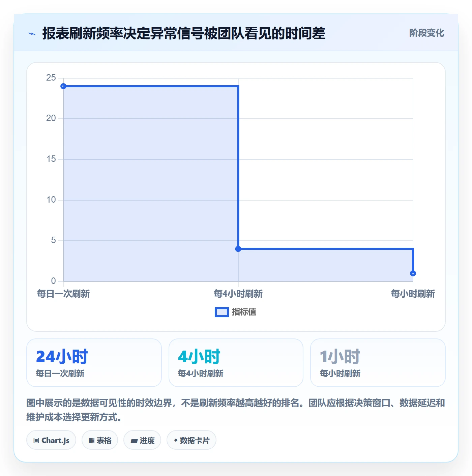Select the 进度 tag chip
Image resolution: width=472 pixels, height=476 pixels.
(142, 440)
